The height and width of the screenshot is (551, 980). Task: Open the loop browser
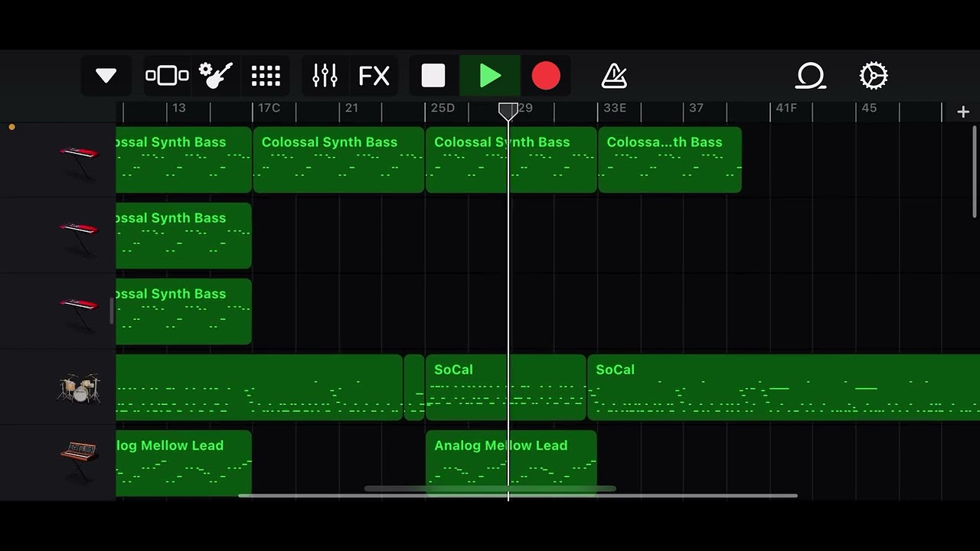[811, 76]
